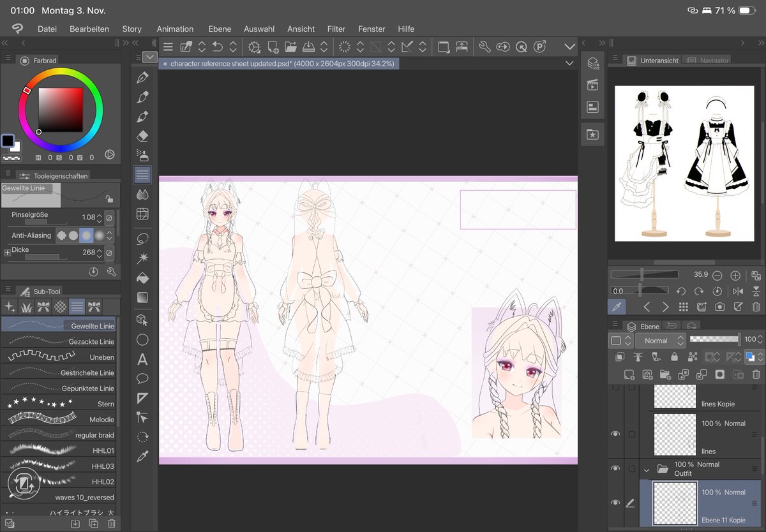This screenshot has height=532, width=766.
Task: Click the Ebene 11 Kopie layer thumbnail
Action: pyautogui.click(x=673, y=503)
